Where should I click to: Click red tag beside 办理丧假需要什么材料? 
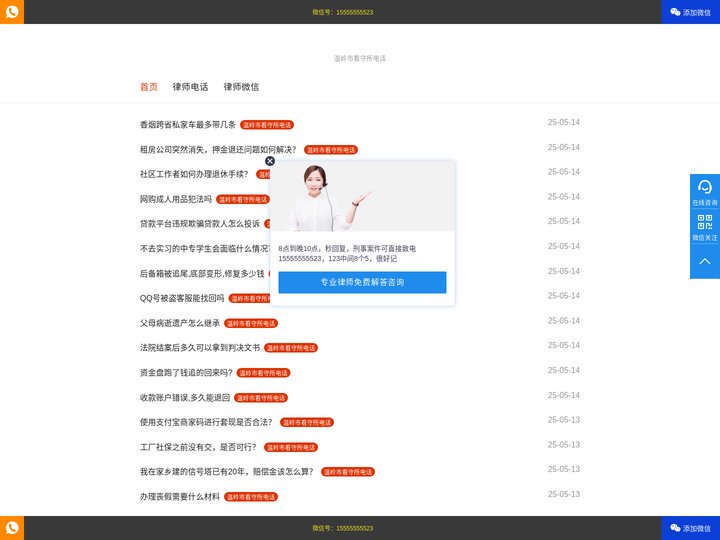251,497
